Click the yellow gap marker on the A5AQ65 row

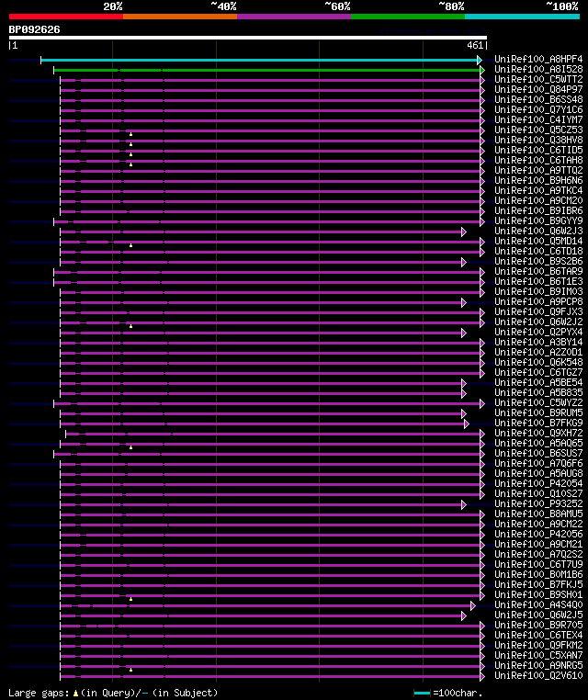(x=130, y=447)
